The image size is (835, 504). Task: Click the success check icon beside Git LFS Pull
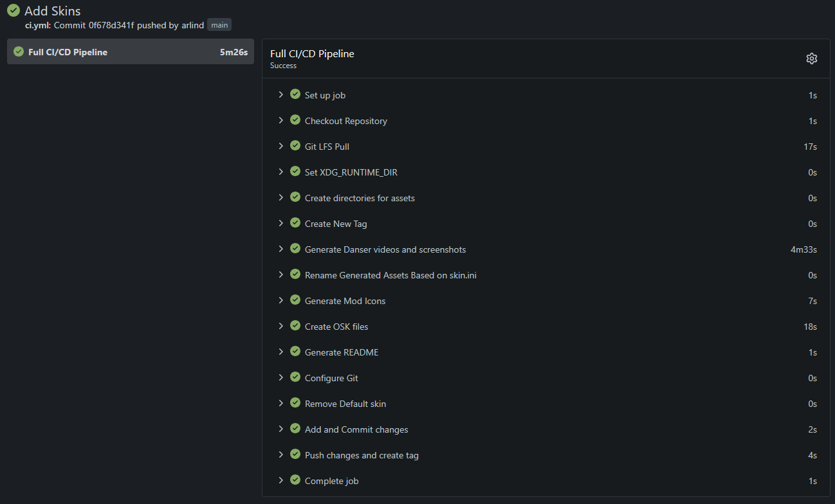[295, 146]
